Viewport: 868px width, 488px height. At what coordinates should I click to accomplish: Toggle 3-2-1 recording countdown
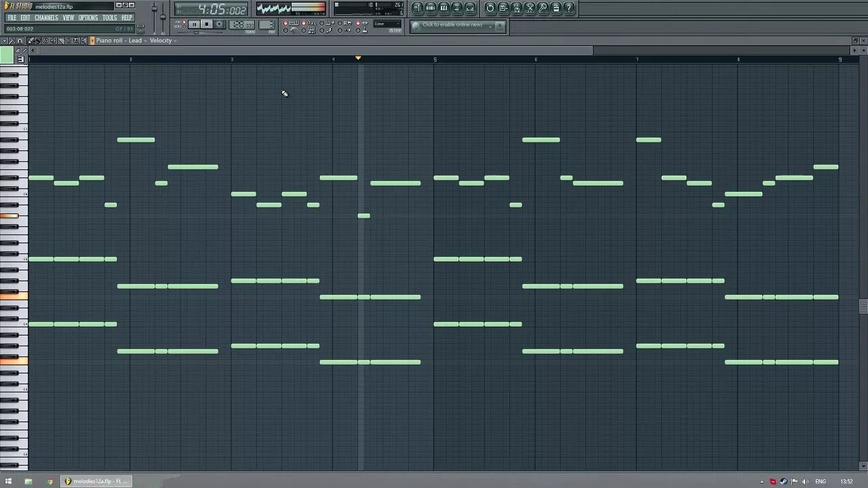click(x=309, y=23)
